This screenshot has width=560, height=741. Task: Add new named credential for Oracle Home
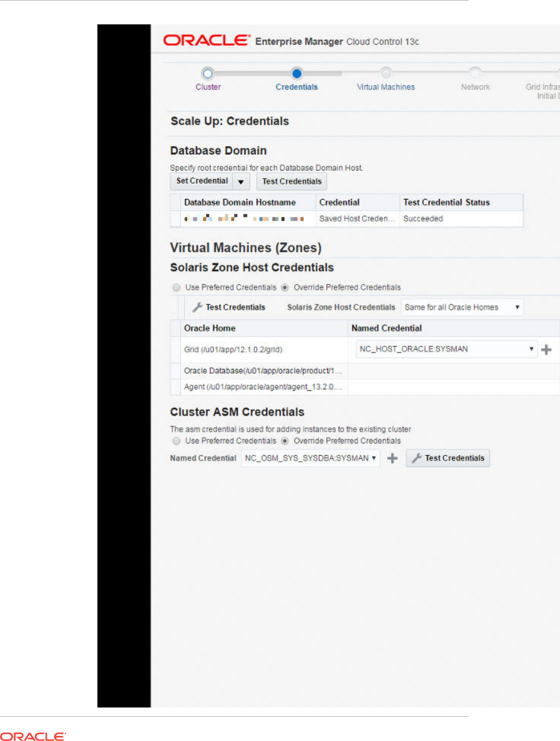point(546,349)
